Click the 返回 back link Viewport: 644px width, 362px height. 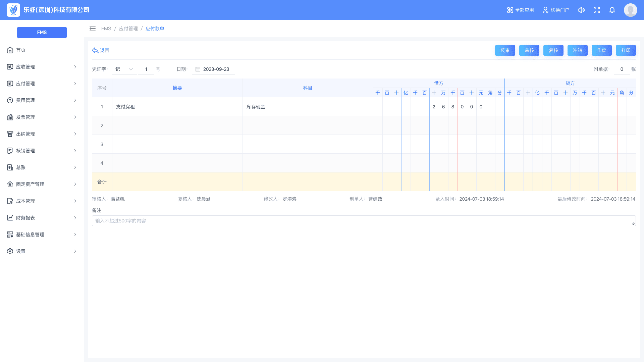pos(101,50)
